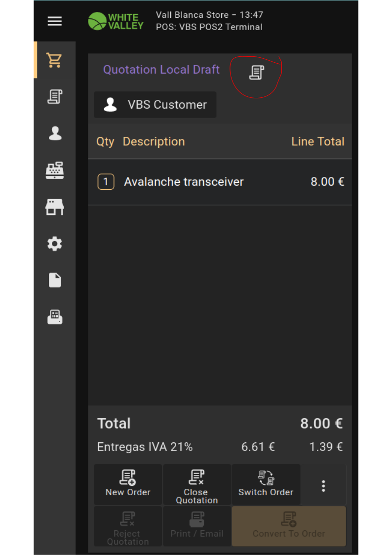Viewport: 392px width, 555px height.
Task: Open store section sidebar icon
Action: click(55, 207)
